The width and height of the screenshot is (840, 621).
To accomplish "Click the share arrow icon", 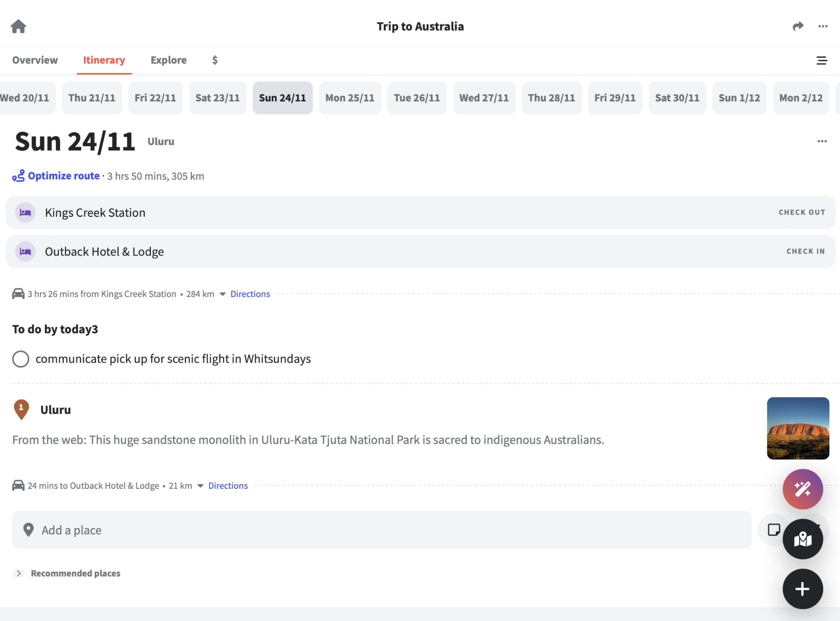I will pyautogui.click(x=798, y=26).
